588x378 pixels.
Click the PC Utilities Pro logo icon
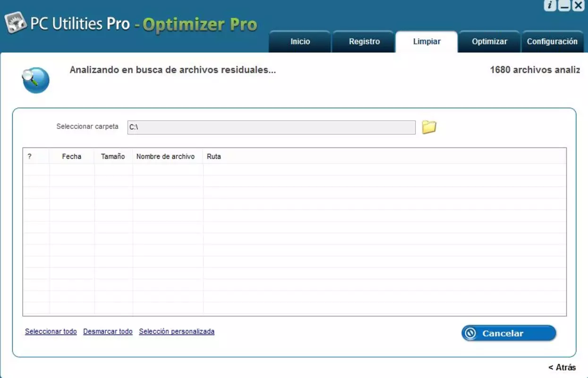[x=16, y=23]
